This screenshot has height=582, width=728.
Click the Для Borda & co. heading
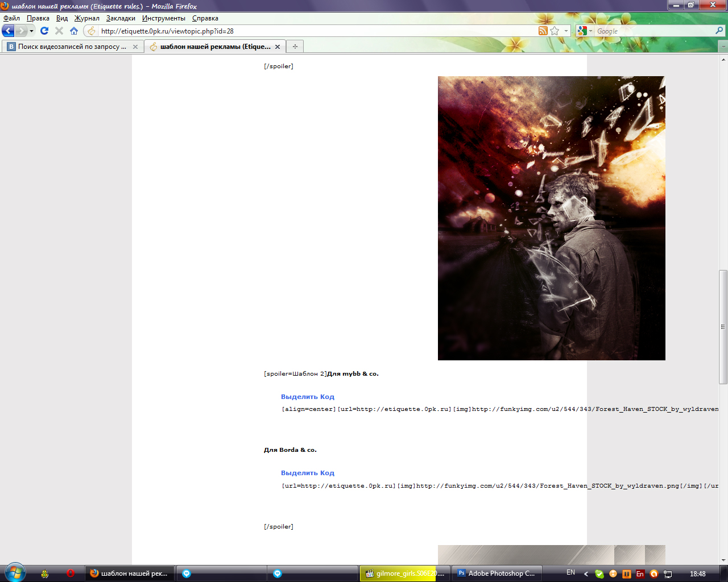coord(290,450)
